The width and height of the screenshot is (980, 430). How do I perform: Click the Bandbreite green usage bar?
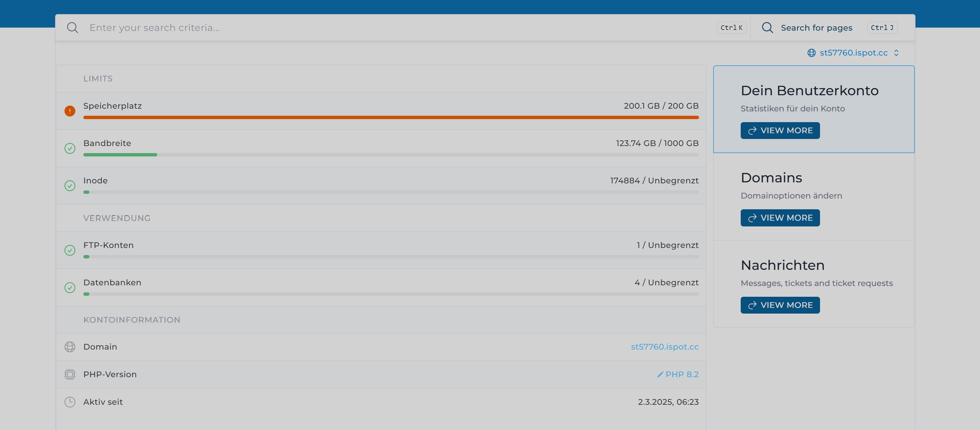click(x=120, y=155)
